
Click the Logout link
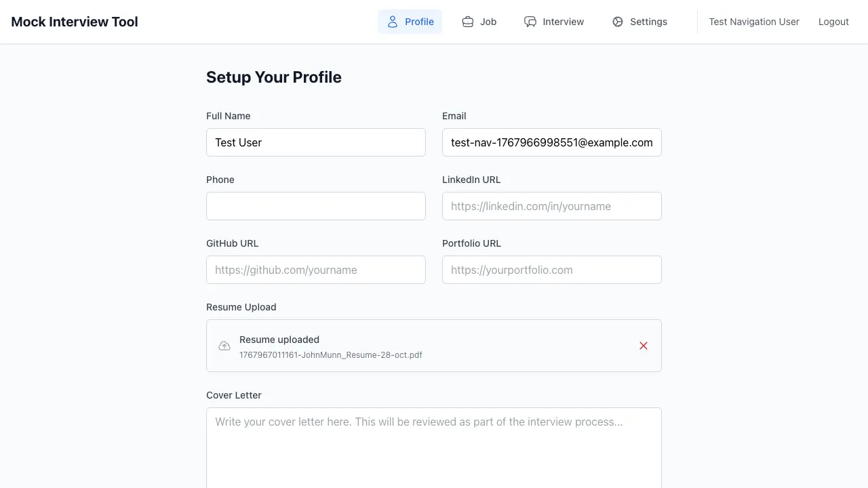833,22
